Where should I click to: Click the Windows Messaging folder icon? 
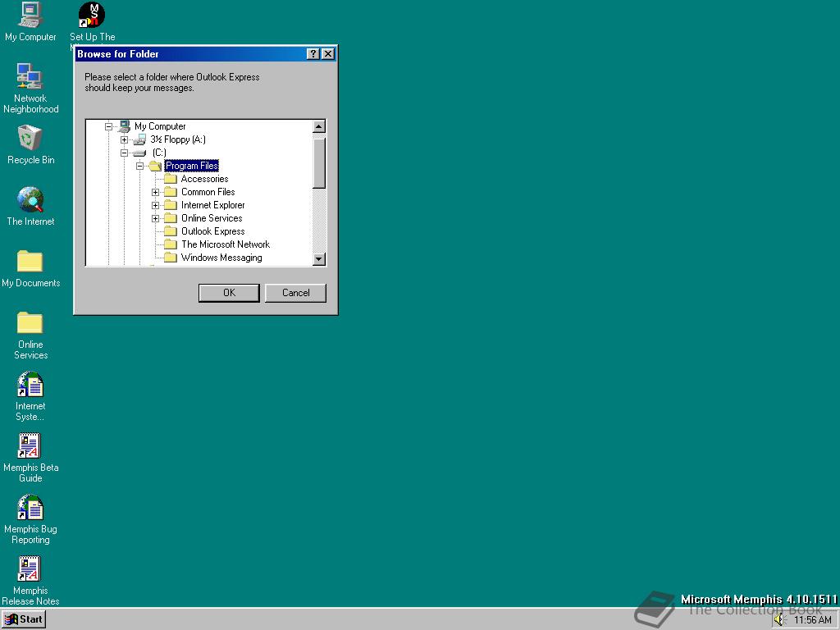[171, 258]
